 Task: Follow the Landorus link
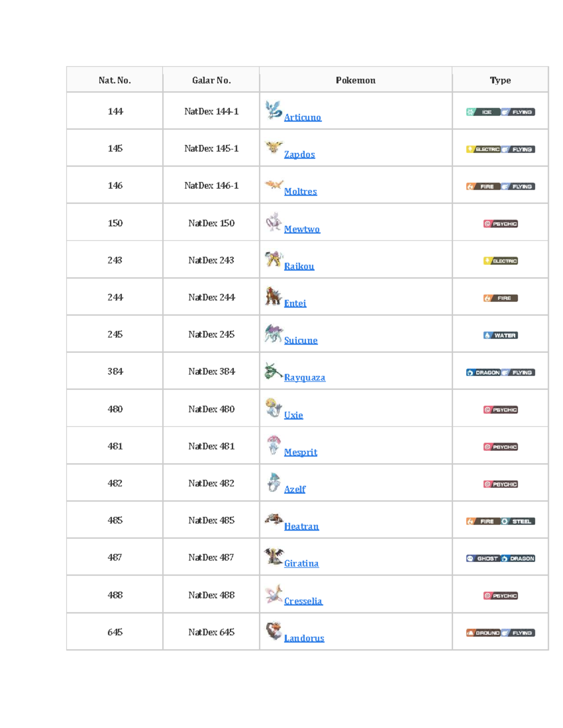(x=304, y=638)
